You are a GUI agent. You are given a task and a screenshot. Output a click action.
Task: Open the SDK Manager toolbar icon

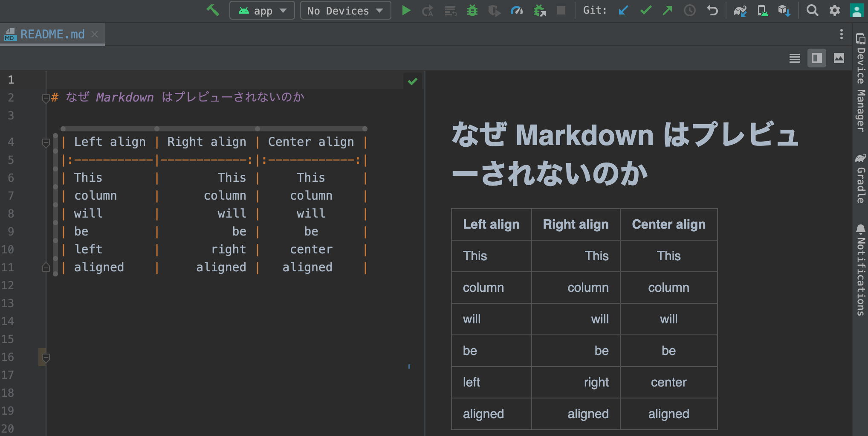click(x=784, y=10)
